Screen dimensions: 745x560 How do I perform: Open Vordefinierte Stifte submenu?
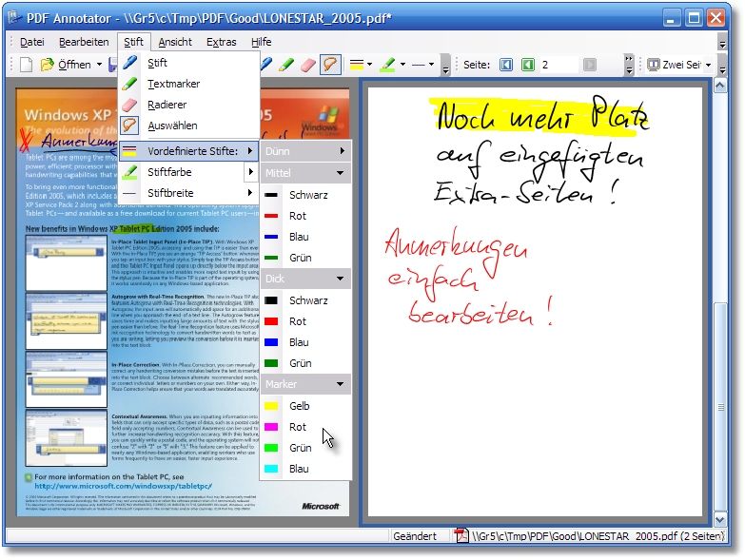coord(189,151)
